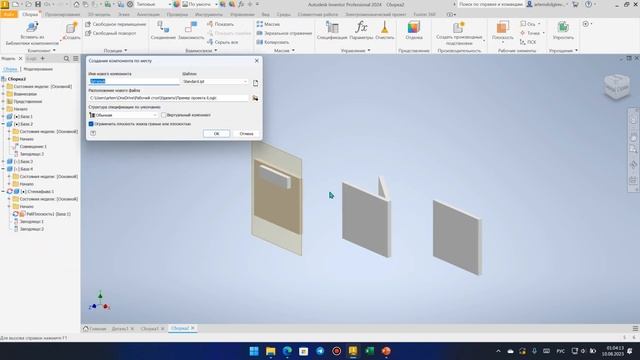
Task: Open the Constrain (Зависимость) tool
Action: click(x=191, y=30)
